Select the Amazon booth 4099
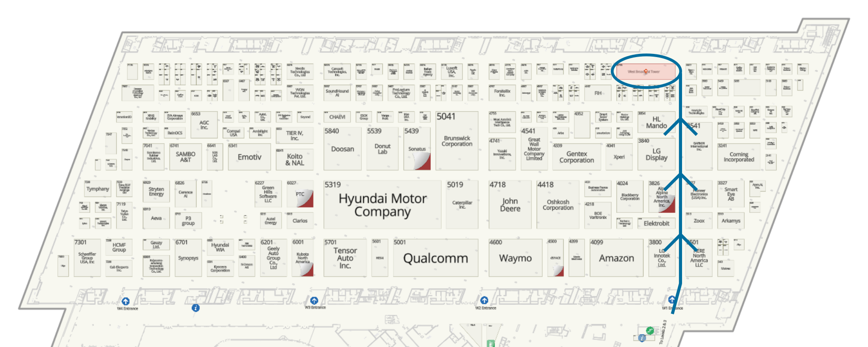Viewport: 868px width, 347px height. coord(616,258)
